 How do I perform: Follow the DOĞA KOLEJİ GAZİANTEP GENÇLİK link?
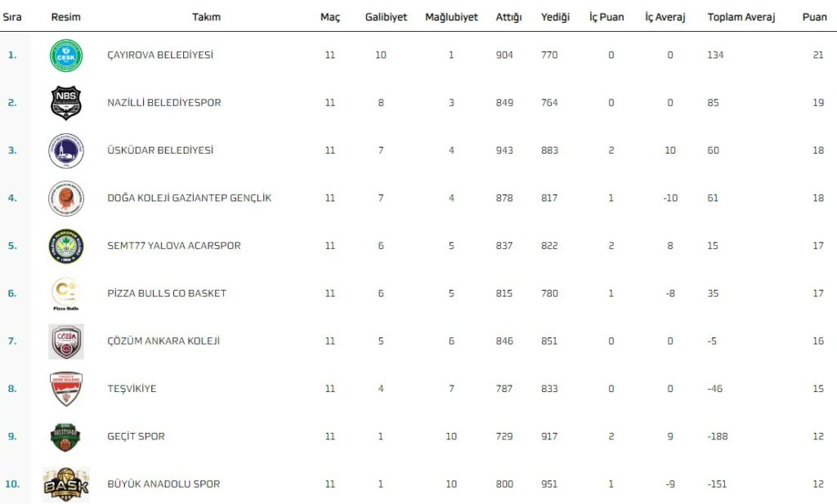[189, 198]
